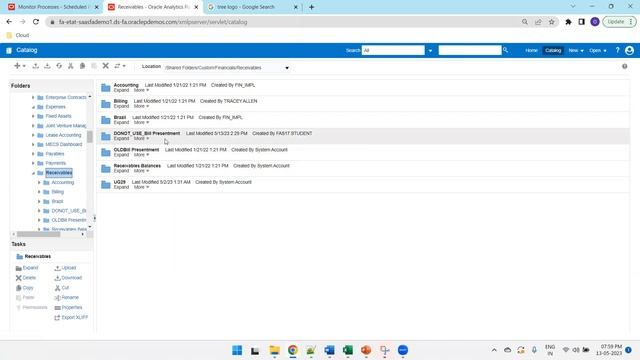Click the Refresh icon in the catalog toolbar
640x360 pixels.
pyautogui.click(x=59, y=66)
